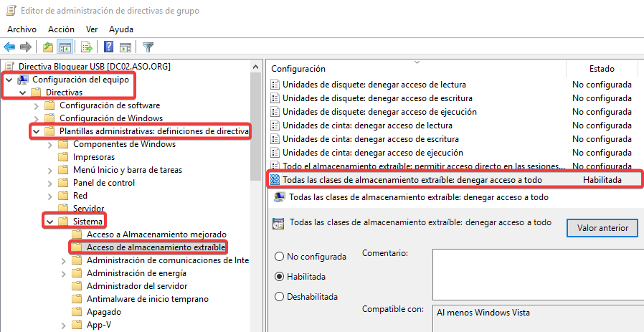
Task: Click the Up one level folder icon
Action: 47,47
